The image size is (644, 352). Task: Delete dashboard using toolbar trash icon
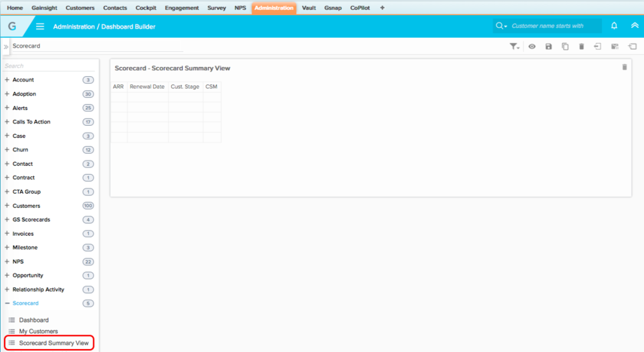(x=581, y=47)
